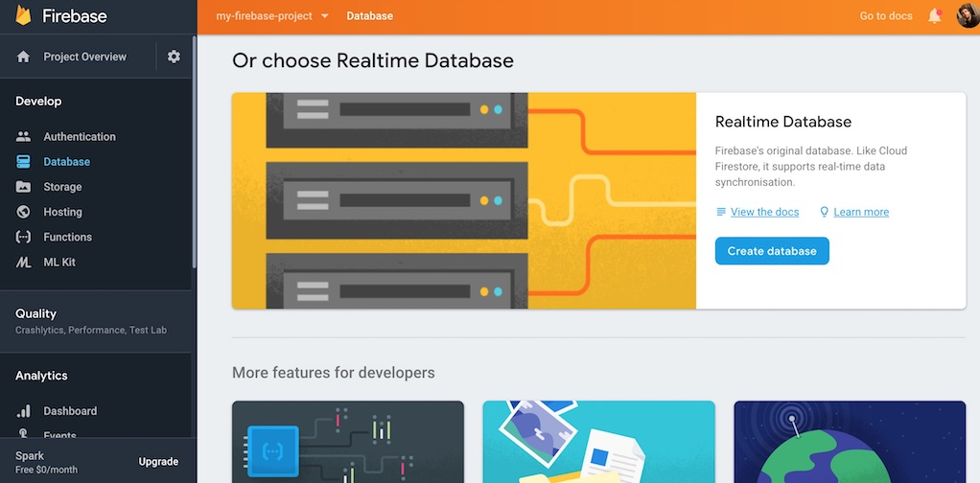Open the user profile avatar

coord(968,16)
